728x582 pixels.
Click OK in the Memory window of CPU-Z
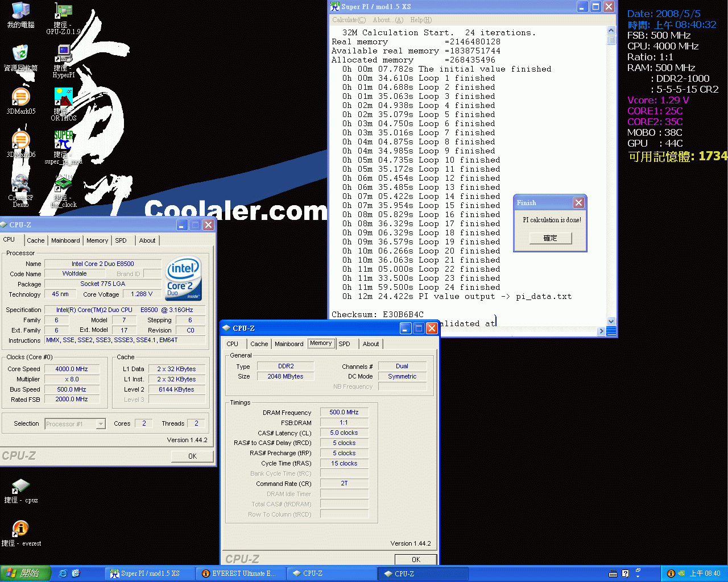tap(416, 560)
